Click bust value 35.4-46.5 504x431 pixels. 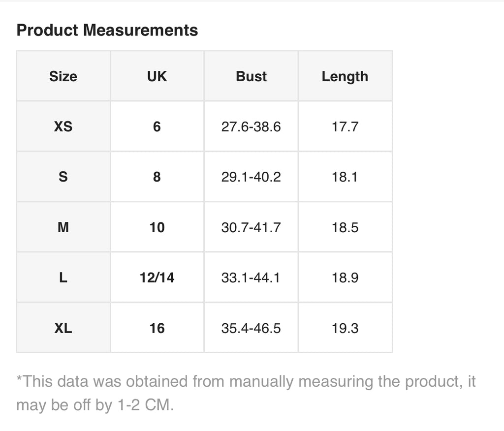click(251, 328)
